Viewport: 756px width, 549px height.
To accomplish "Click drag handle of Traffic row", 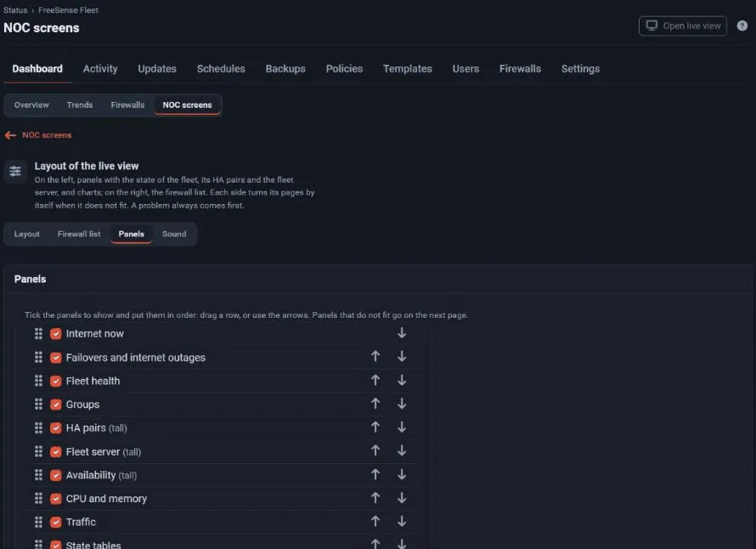I will pos(38,522).
